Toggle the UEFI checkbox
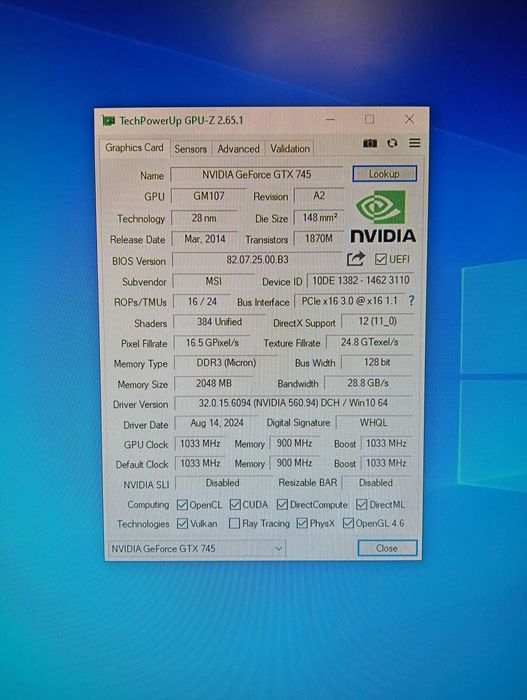Screen dimensions: 527x700 (381, 259)
